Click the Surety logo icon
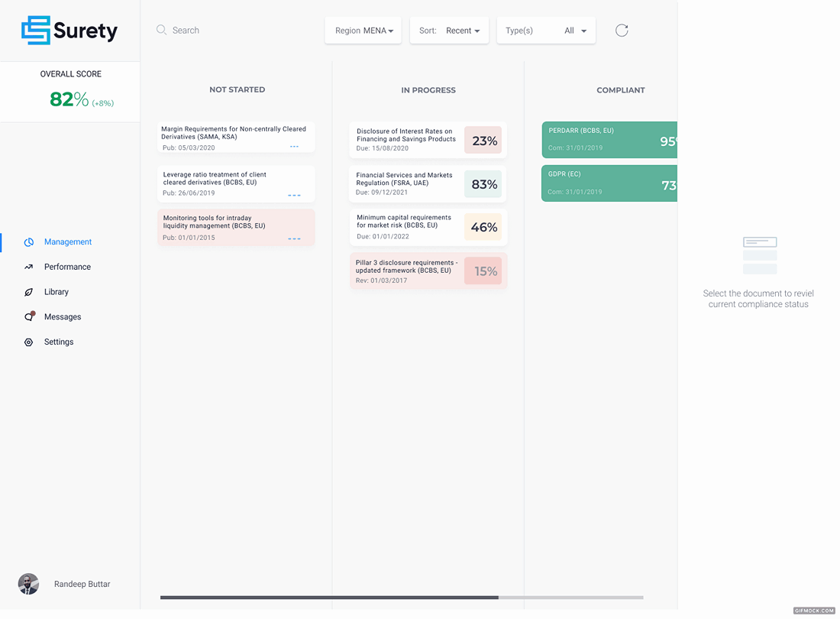The height and width of the screenshot is (619, 840). 36,31
